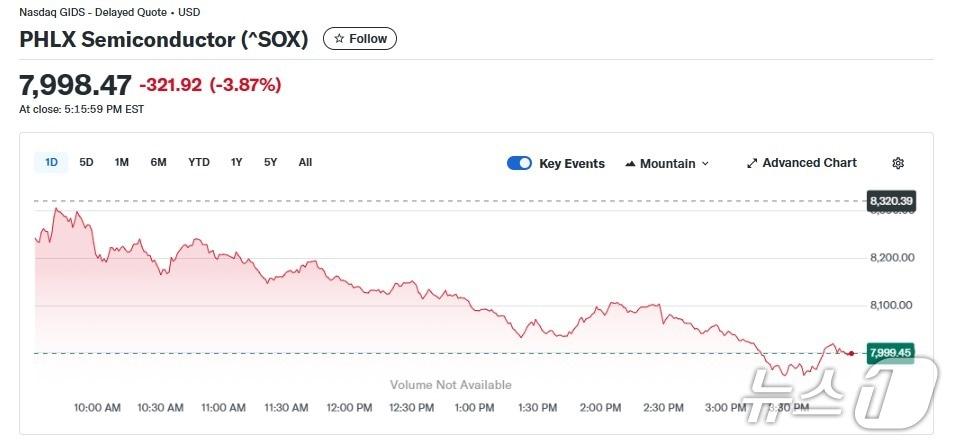This screenshot has height=444, width=953.
Task: Click the 8,320.39 previous close price label
Action: 891,201
